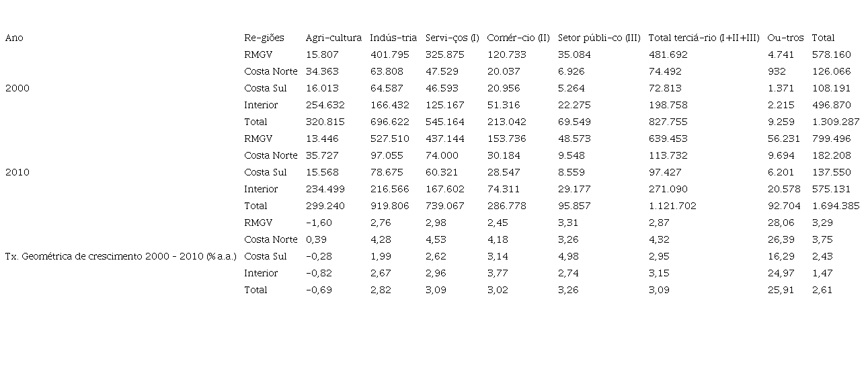The height and width of the screenshot is (392, 868).
Task: Select the growth rate cell -1,60
Action: pyautogui.click(x=319, y=223)
